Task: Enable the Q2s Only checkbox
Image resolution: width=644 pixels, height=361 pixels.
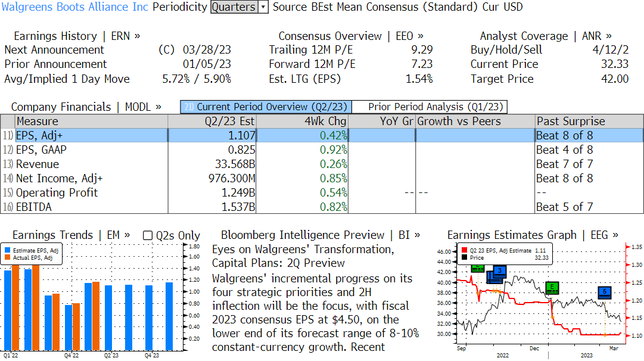Action: click(147, 235)
